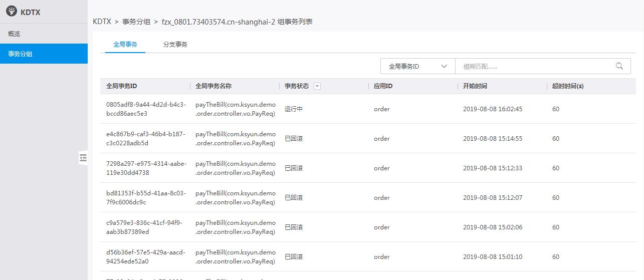Click order app ID in 16:02:45 row
Screen dimensions: 644x280
(381, 109)
